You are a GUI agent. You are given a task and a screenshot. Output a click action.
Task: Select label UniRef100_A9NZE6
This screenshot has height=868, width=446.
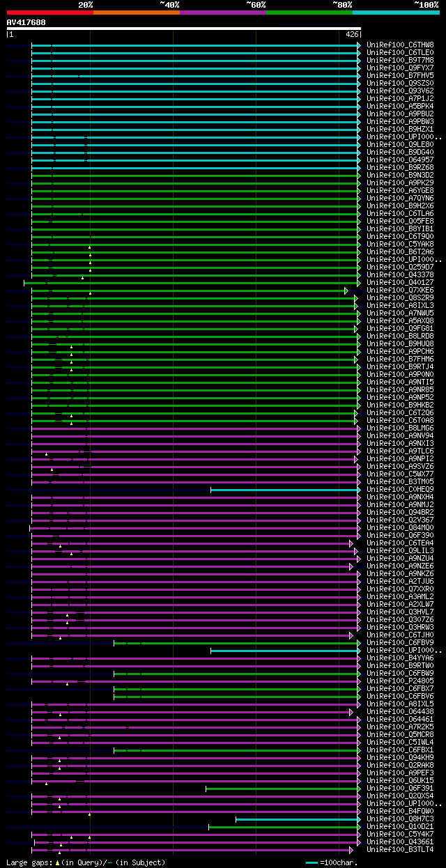click(x=400, y=566)
